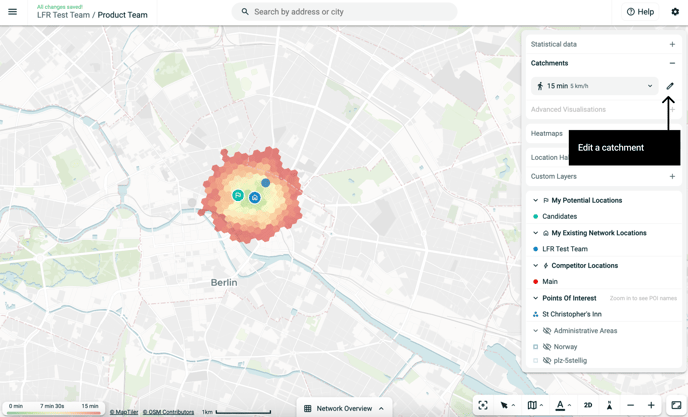Toggle visibility eye of plz-5stellig layer
This screenshot has height=417, width=688.
click(x=547, y=360)
